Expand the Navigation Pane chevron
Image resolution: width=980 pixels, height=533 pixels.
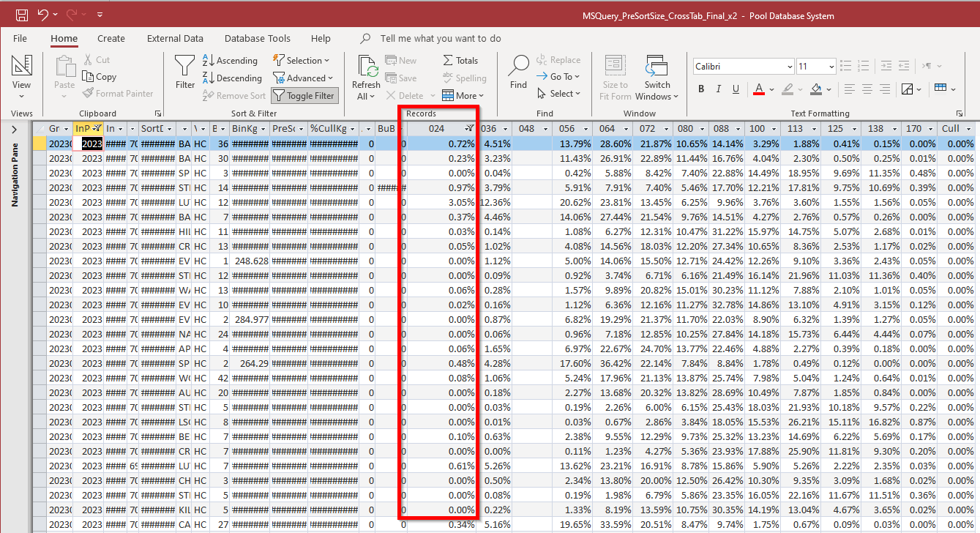click(x=15, y=130)
